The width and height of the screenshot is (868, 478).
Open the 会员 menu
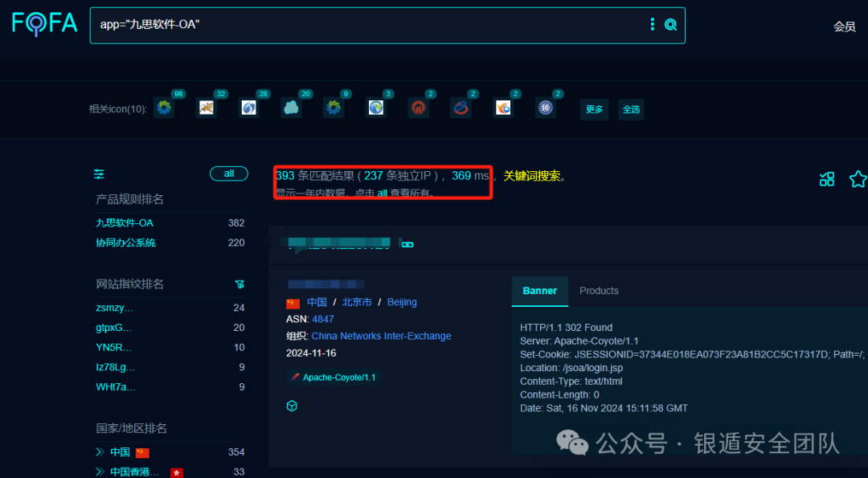(844, 27)
